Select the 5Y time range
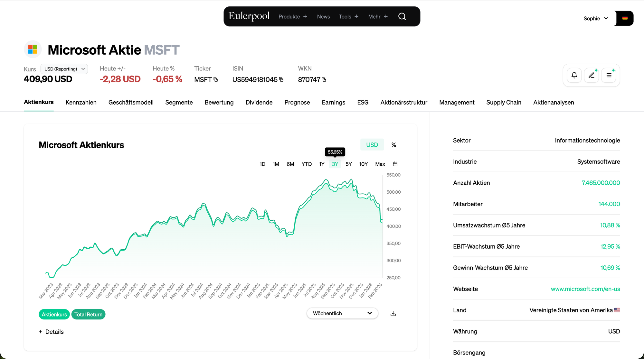The height and width of the screenshot is (359, 644). (x=348, y=164)
